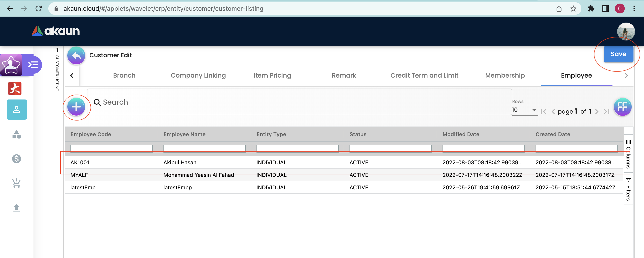The image size is (644, 258).
Task: Expand the Columns side panel
Action: pyautogui.click(x=628, y=154)
